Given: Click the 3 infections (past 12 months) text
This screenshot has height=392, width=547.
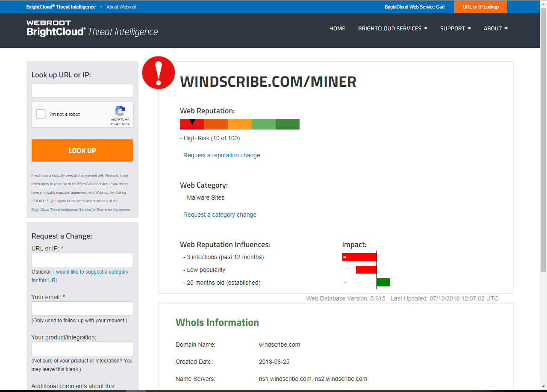Looking at the screenshot, I should pyautogui.click(x=225, y=257).
